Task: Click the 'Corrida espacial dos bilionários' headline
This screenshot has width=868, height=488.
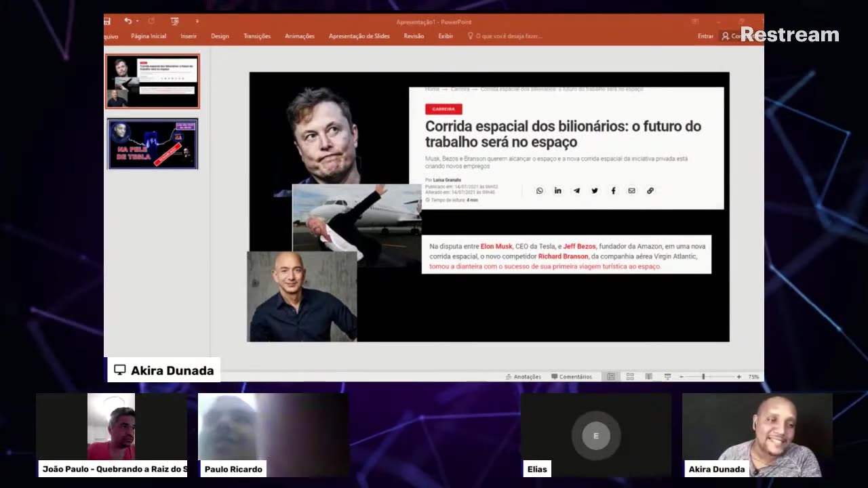Action: pos(563,134)
